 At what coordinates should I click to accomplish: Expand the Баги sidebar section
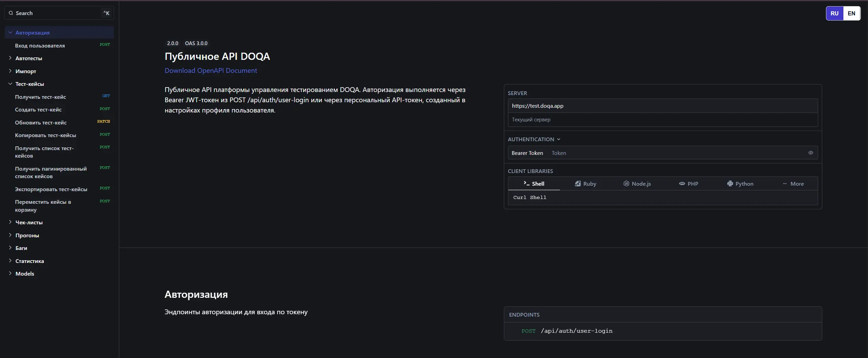point(10,248)
